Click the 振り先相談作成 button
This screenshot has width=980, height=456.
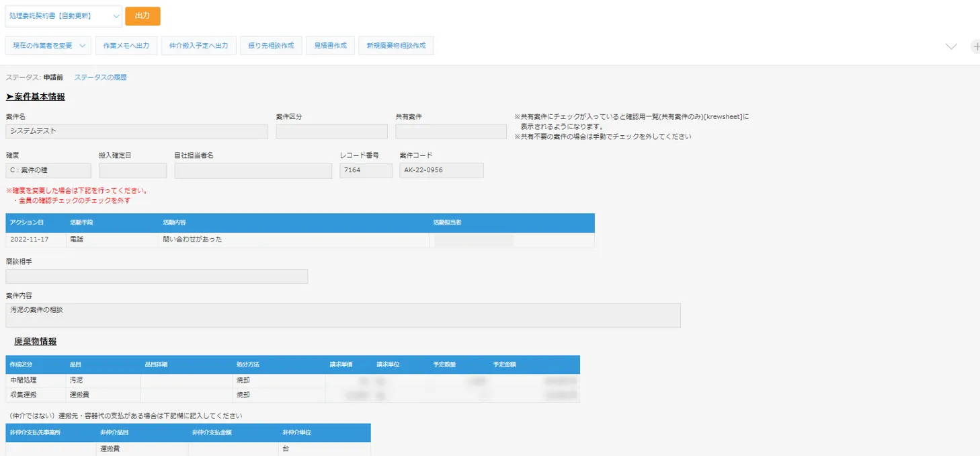point(271,46)
